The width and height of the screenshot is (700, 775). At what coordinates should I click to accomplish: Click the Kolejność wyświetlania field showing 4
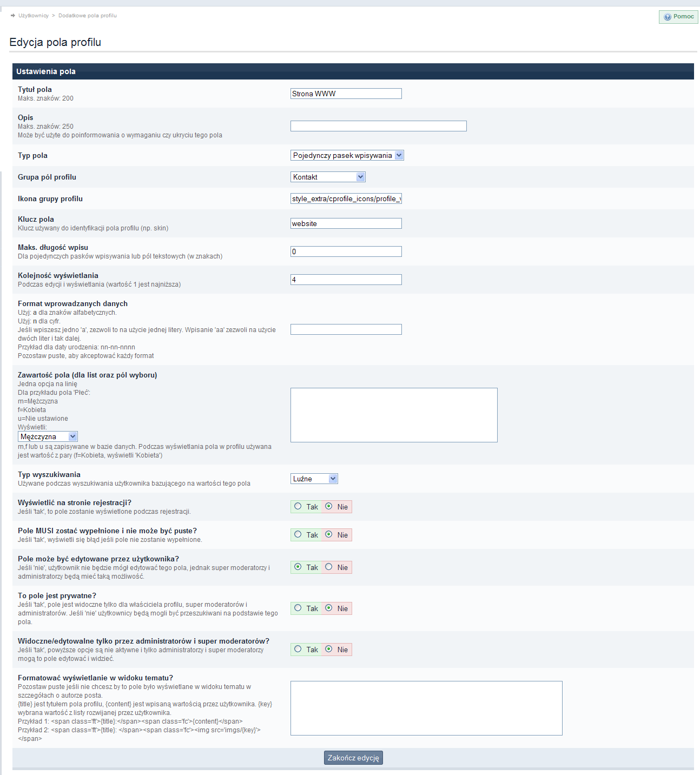point(346,279)
